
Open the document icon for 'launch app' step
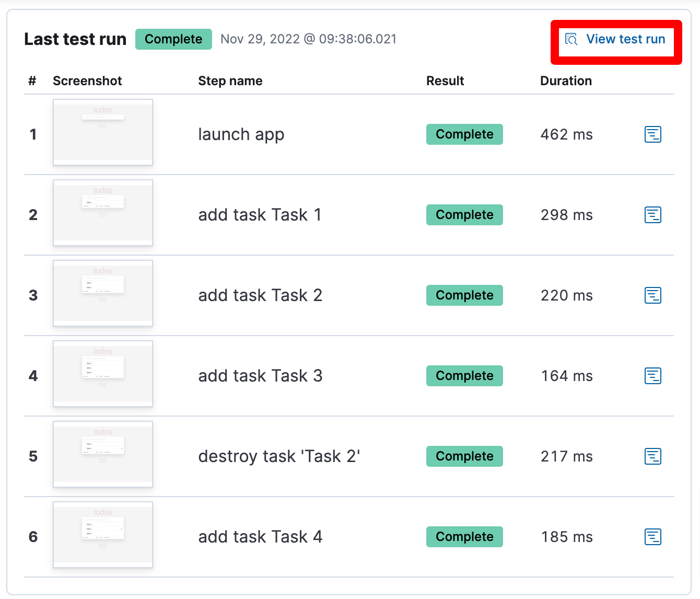(653, 134)
